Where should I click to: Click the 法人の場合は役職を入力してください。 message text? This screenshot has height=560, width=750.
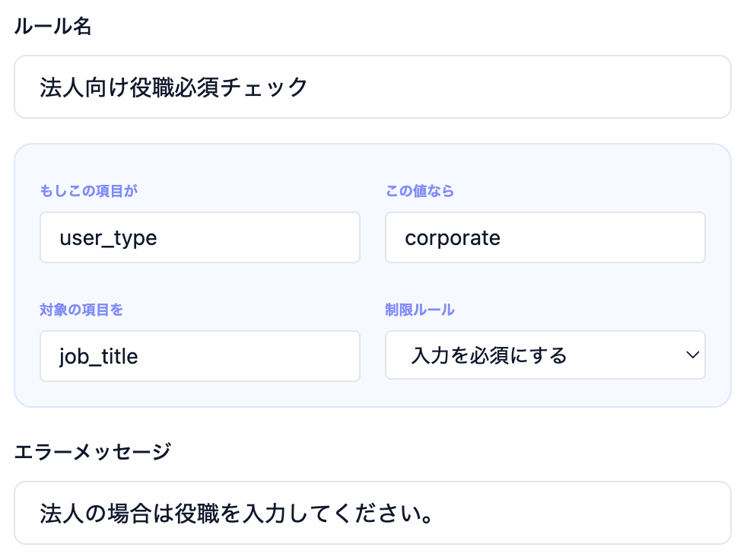(x=237, y=513)
